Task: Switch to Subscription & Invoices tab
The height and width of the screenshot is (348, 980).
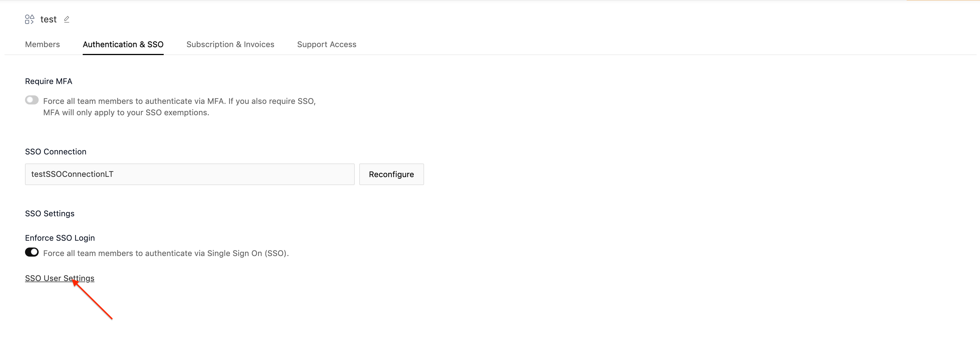Action: click(230, 45)
